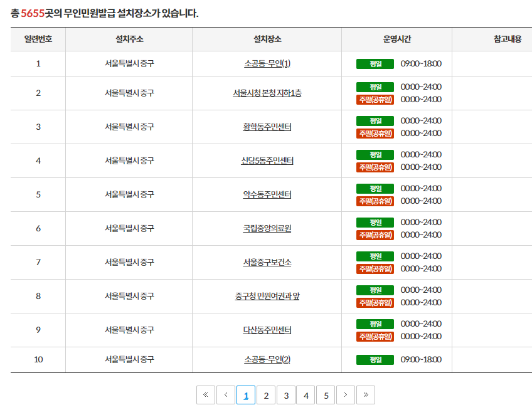The height and width of the screenshot is (410, 532).
Task: Click 주말(공휴일) badge for 신당5동주민센터 row
Action: coord(375,167)
